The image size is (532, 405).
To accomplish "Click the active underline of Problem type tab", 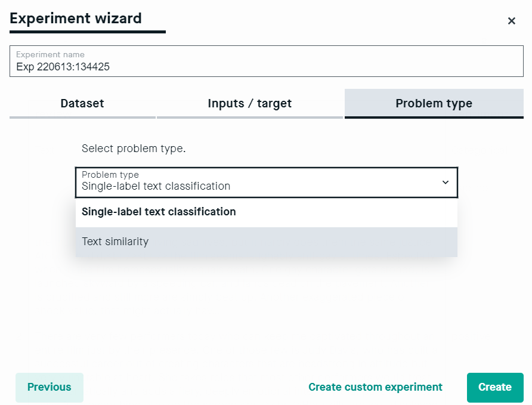I will 434,118.
